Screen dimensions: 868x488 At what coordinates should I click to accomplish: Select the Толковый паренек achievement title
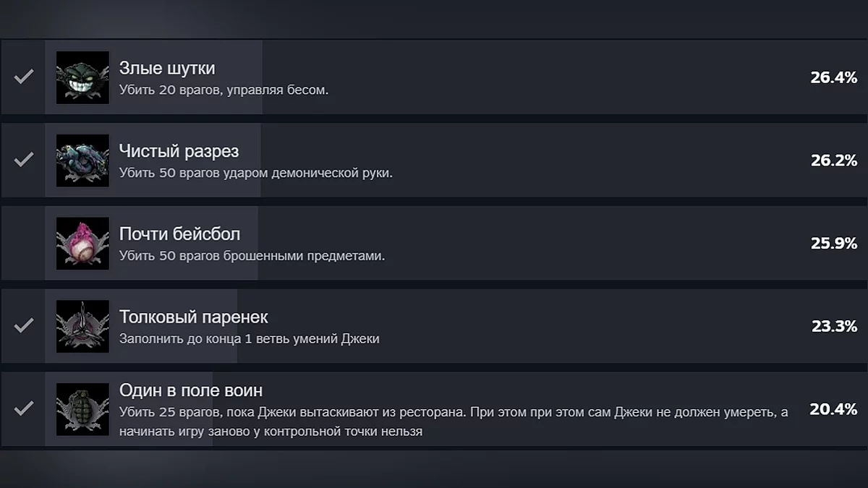tap(193, 317)
